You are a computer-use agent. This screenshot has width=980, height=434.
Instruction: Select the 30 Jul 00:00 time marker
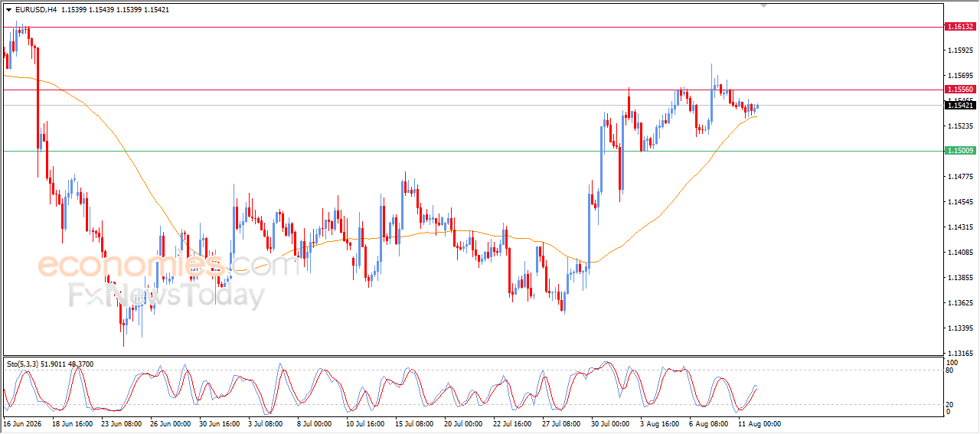coord(610,423)
